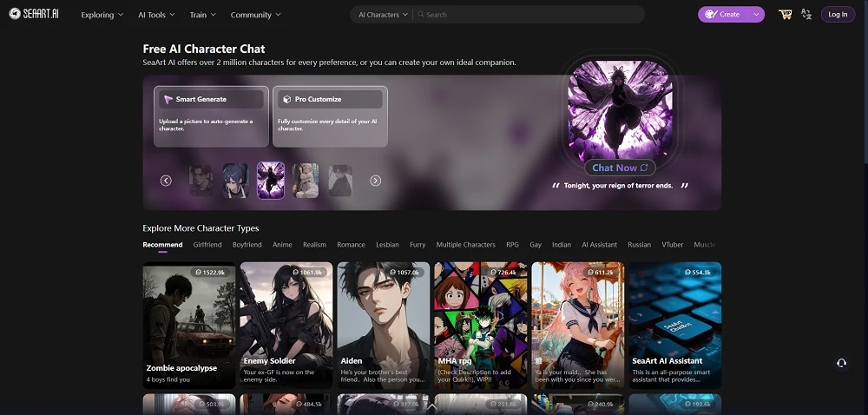The width and height of the screenshot is (868, 415).
Task: Click the Search input field
Action: click(x=531, y=15)
